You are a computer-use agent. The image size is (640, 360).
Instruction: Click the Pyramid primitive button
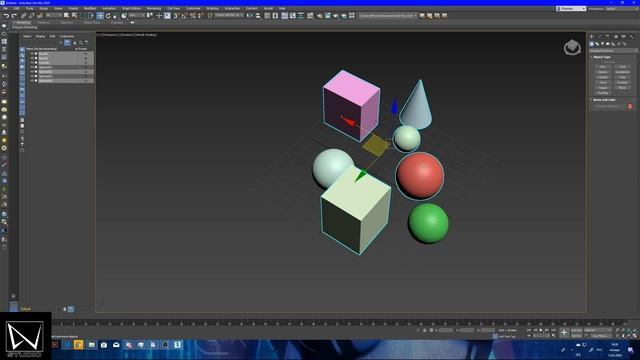(622, 82)
